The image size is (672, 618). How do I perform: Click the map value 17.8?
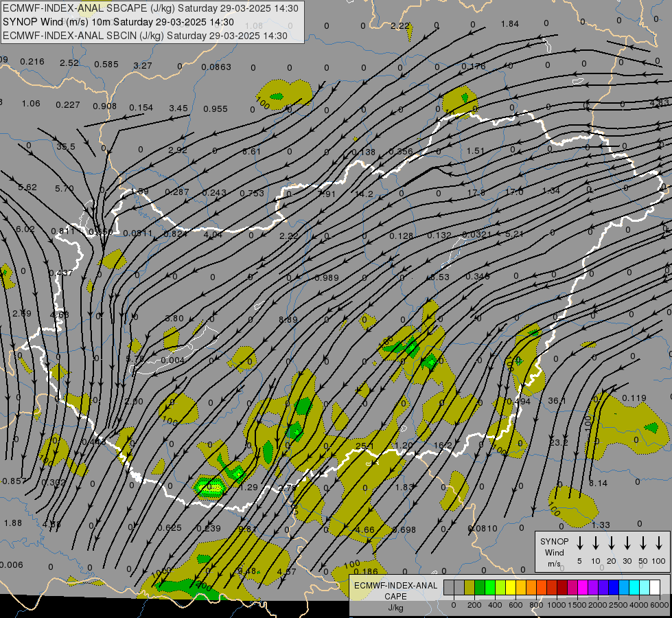coord(476,193)
